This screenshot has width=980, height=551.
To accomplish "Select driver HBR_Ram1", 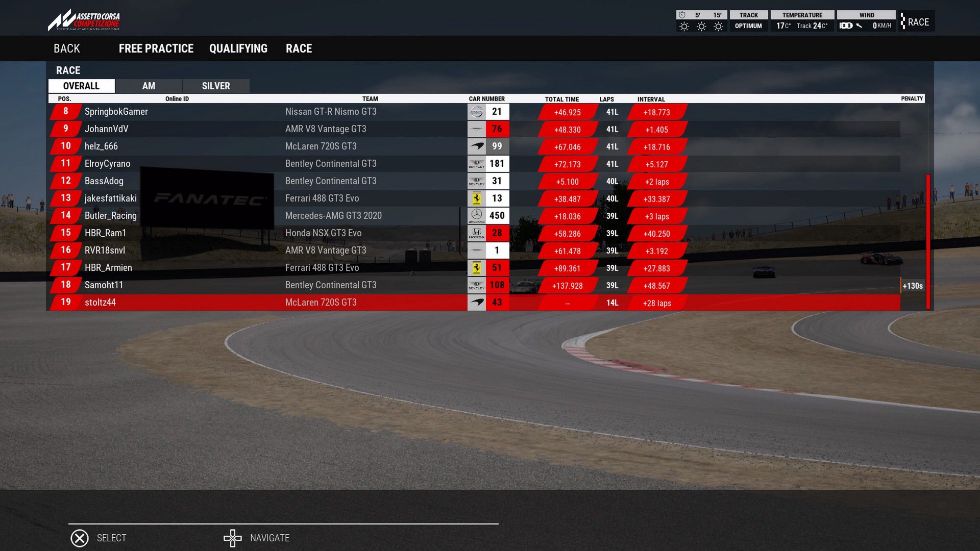I will point(475,233).
